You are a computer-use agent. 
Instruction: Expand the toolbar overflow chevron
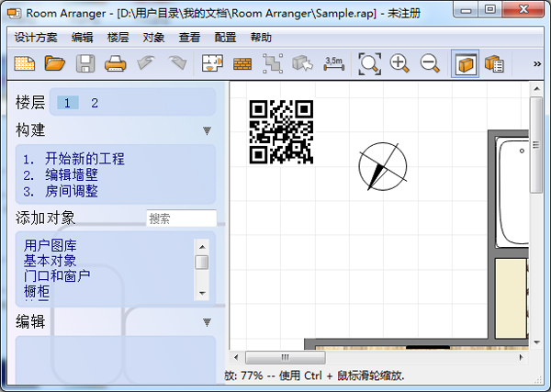pyautogui.click(x=537, y=63)
